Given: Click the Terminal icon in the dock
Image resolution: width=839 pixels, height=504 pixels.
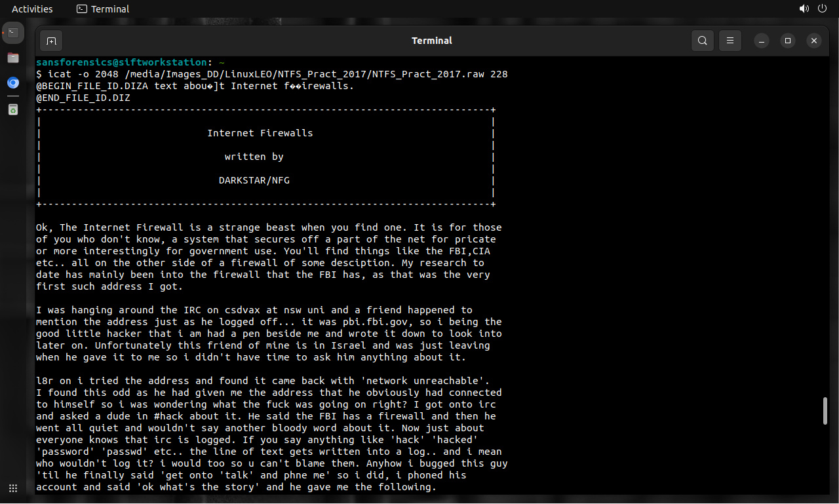Looking at the screenshot, I should point(13,32).
